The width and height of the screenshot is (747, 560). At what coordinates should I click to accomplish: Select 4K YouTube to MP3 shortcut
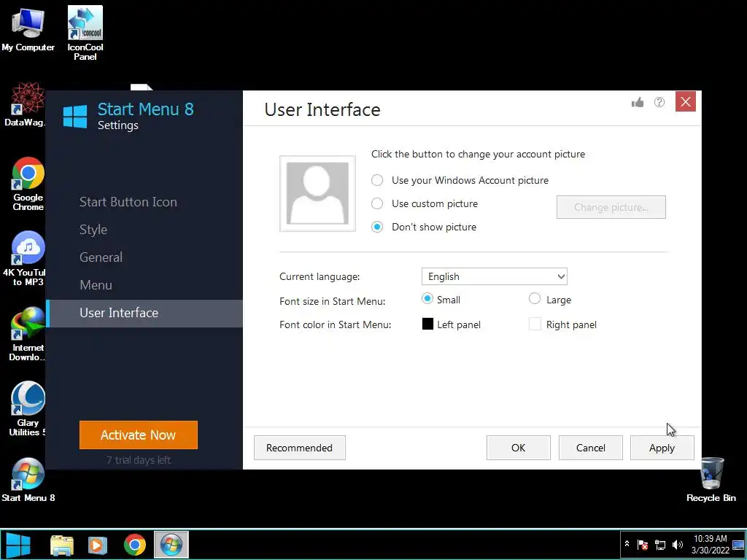[26, 259]
